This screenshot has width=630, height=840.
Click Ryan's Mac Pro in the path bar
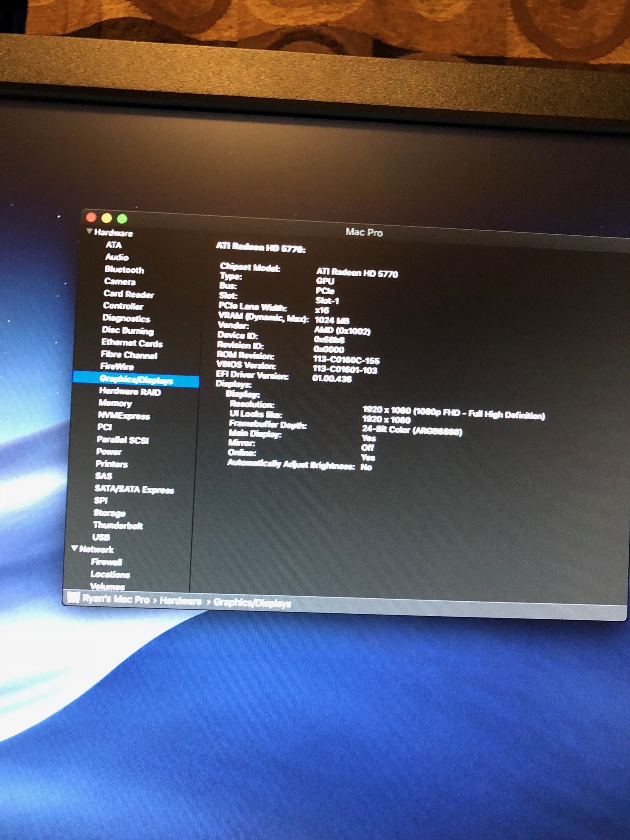point(116,600)
